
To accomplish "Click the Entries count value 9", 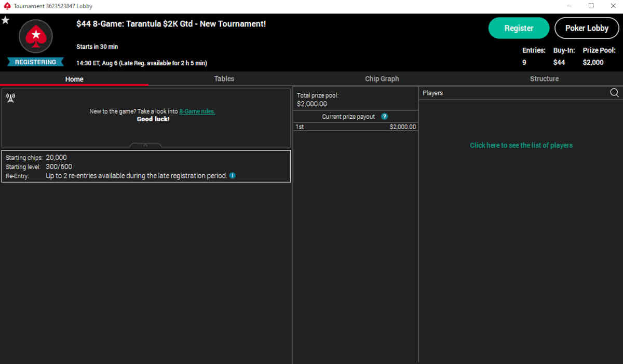I will click(x=524, y=62).
